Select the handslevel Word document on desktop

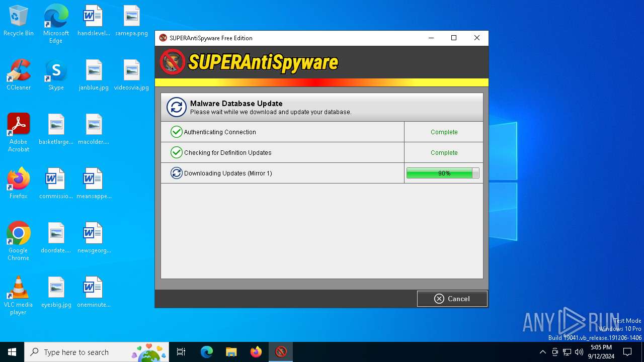click(x=94, y=21)
